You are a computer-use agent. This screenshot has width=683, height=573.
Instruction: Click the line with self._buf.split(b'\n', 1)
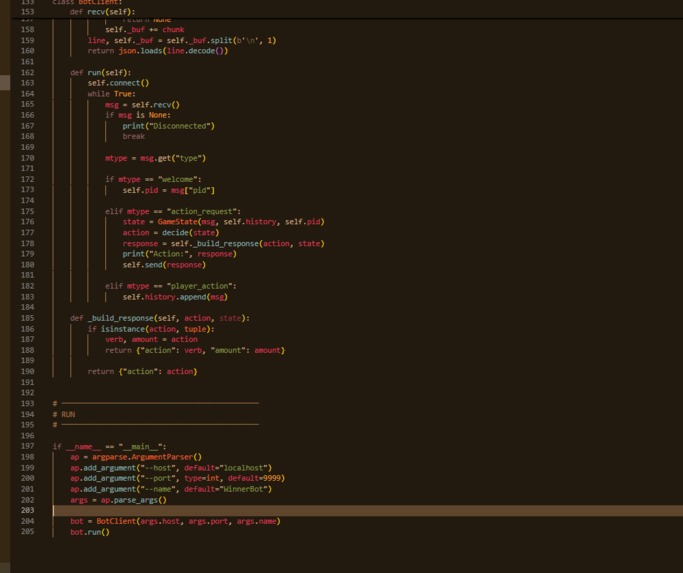point(182,41)
